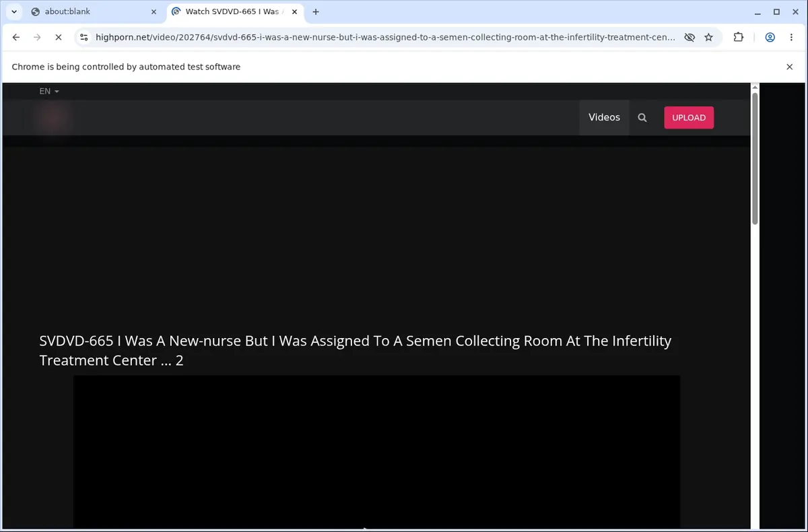This screenshot has width=808, height=532.
Task: Click the SVDVD-665 video title heading
Action: point(356,350)
